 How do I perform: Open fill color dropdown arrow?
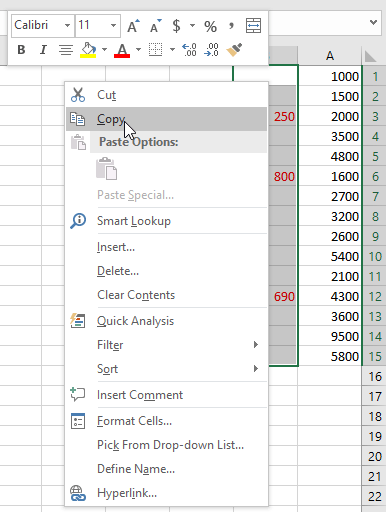[104, 50]
